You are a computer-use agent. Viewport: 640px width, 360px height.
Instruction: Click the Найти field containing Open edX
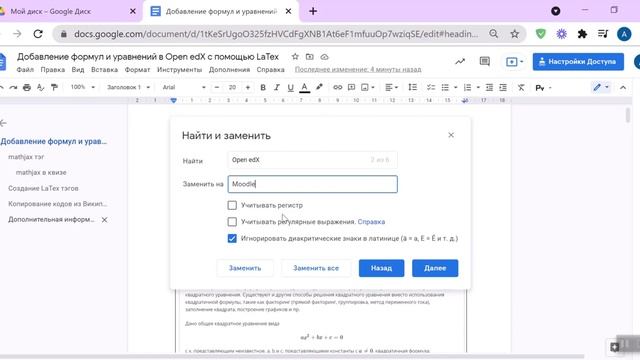pyautogui.click(x=312, y=160)
